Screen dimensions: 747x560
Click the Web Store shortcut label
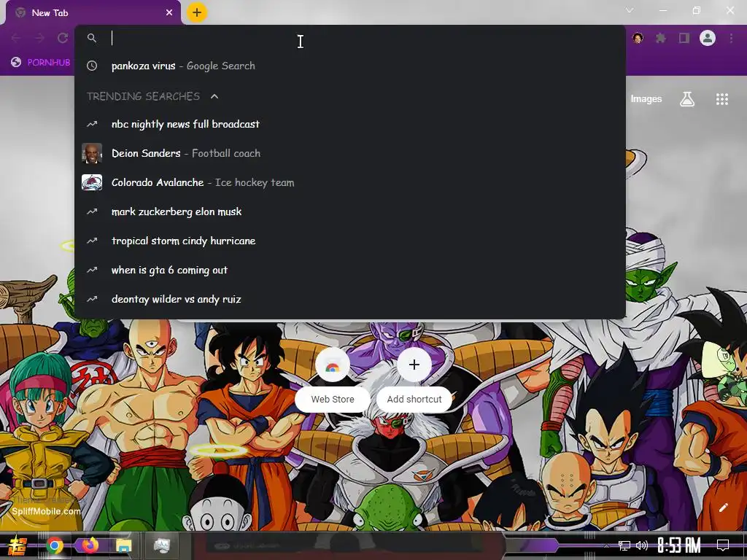[x=333, y=399]
